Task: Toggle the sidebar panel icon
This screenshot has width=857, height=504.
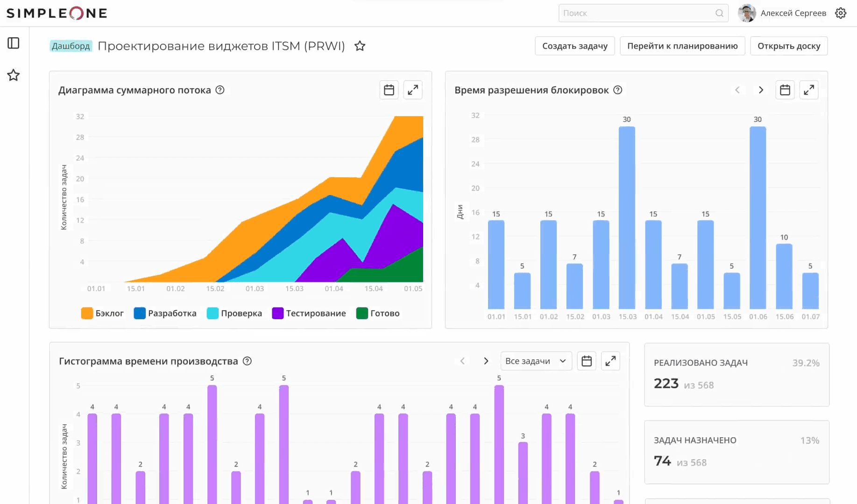Action: (14, 43)
